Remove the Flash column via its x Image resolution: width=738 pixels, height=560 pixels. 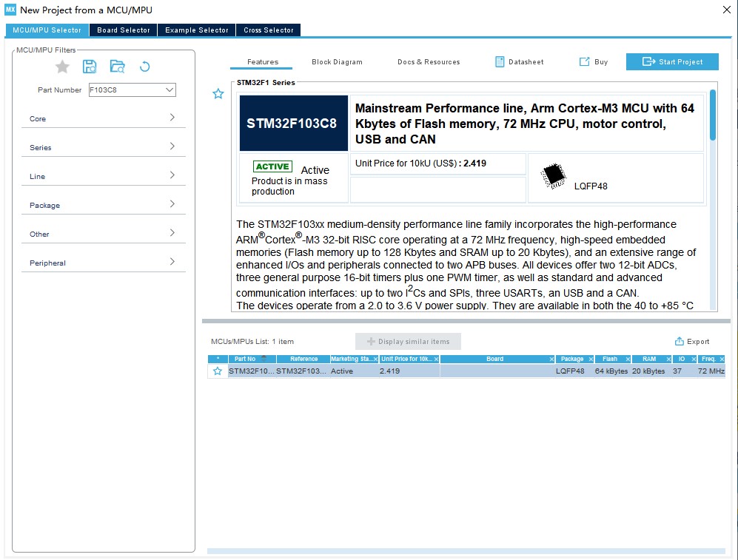[628, 360]
